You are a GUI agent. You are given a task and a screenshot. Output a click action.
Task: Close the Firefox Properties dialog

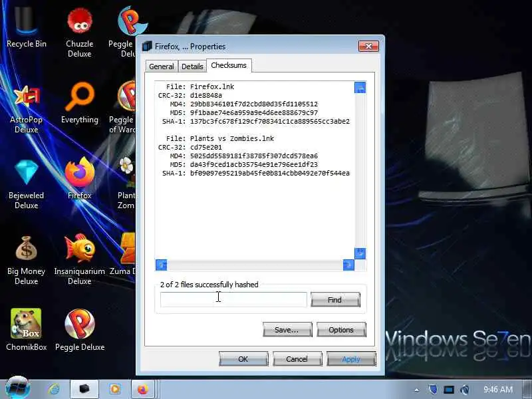point(368,46)
